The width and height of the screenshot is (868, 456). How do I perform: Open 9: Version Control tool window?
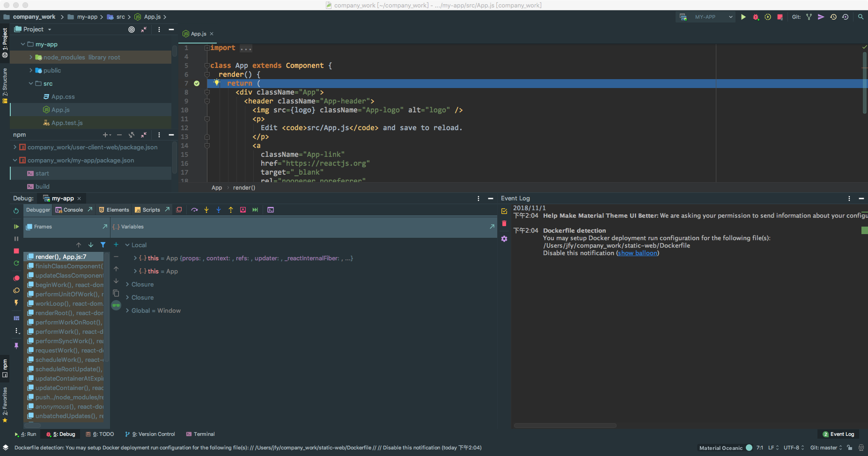click(150, 434)
